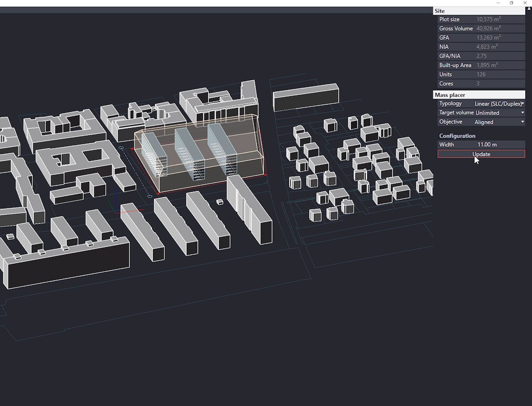The width and height of the screenshot is (532, 406).
Task: Click the Plot size value 10,575 m²
Action: coord(488,20)
